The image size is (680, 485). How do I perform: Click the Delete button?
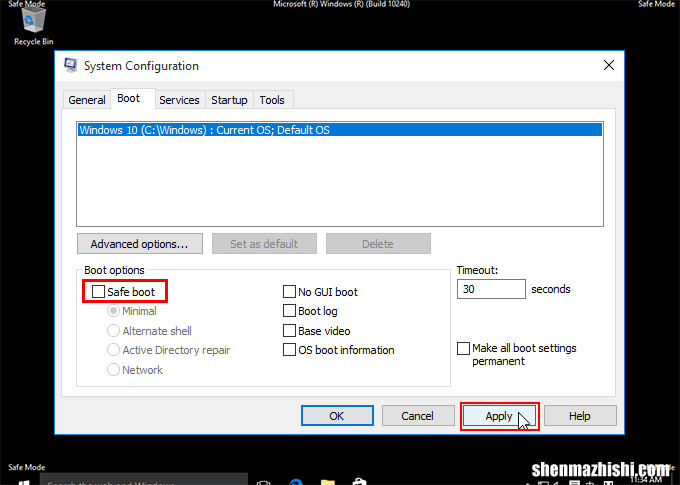[378, 244]
